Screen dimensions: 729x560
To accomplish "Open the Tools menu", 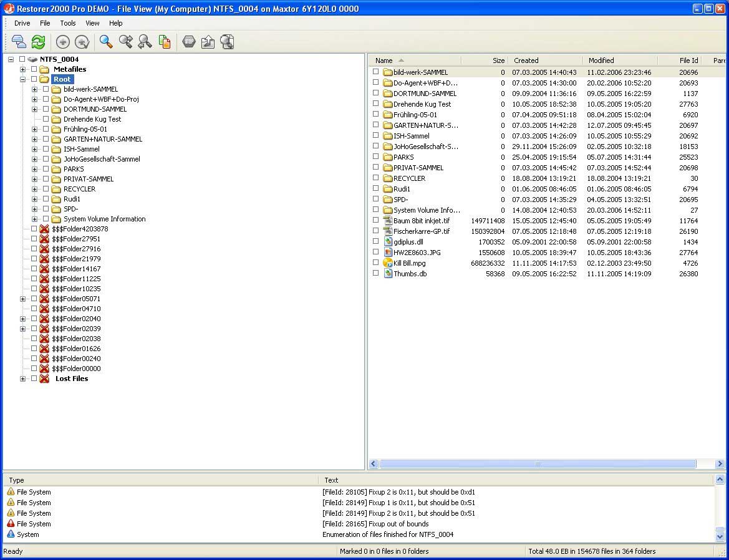I will (68, 23).
